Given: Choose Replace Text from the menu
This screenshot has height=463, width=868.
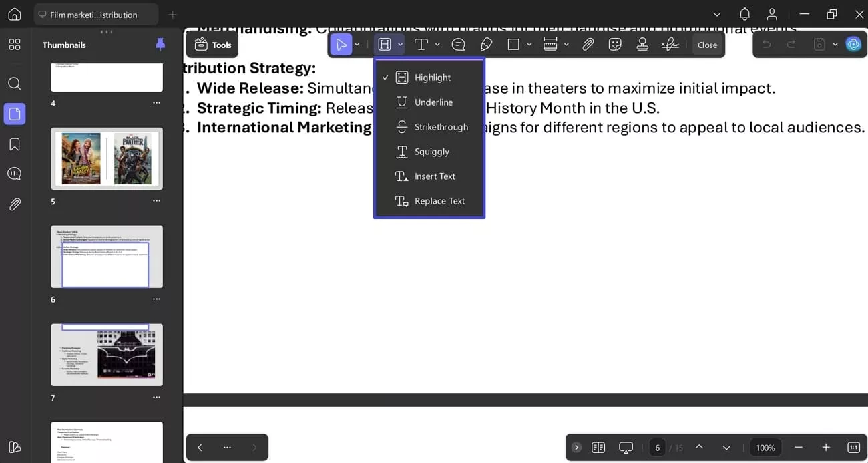Looking at the screenshot, I should point(439,200).
